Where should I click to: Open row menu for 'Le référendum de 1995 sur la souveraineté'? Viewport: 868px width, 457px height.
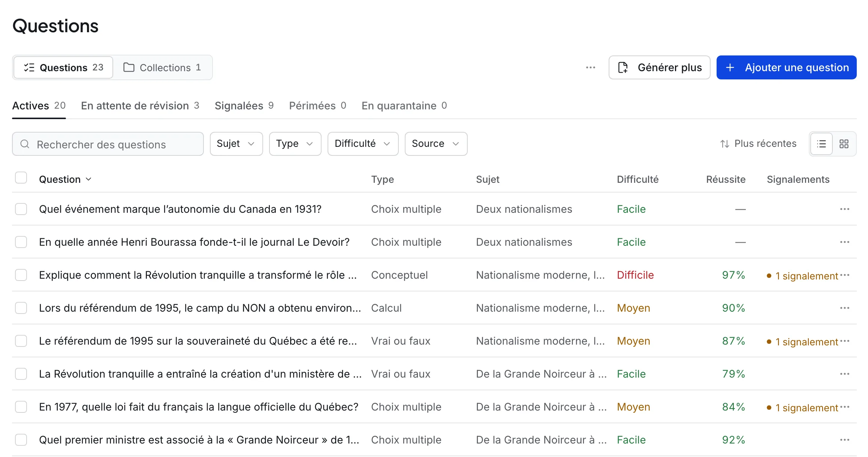coord(844,341)
